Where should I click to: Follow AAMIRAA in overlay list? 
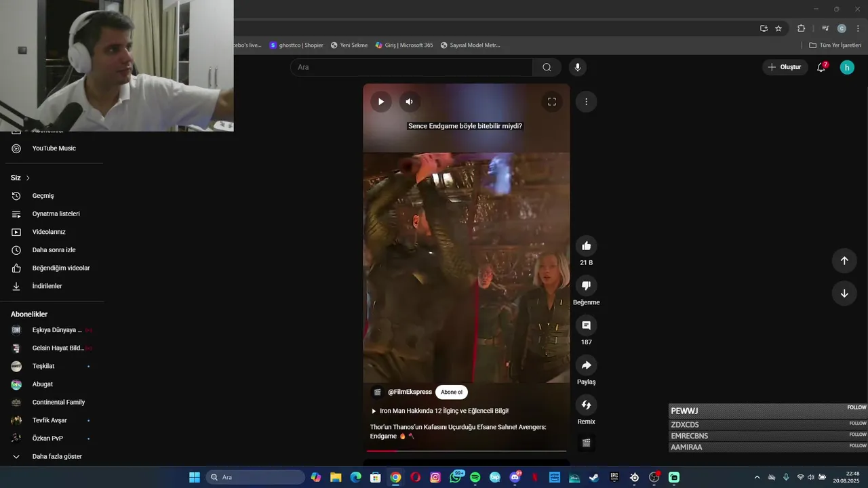857,446
